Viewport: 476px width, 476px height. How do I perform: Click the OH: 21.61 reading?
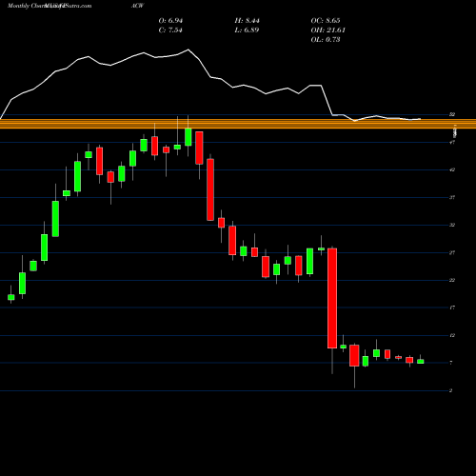click(327, 30)
